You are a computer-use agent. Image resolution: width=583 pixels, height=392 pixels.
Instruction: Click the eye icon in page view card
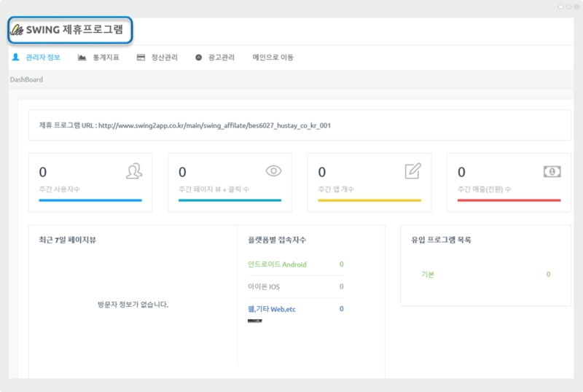(273, 171)
